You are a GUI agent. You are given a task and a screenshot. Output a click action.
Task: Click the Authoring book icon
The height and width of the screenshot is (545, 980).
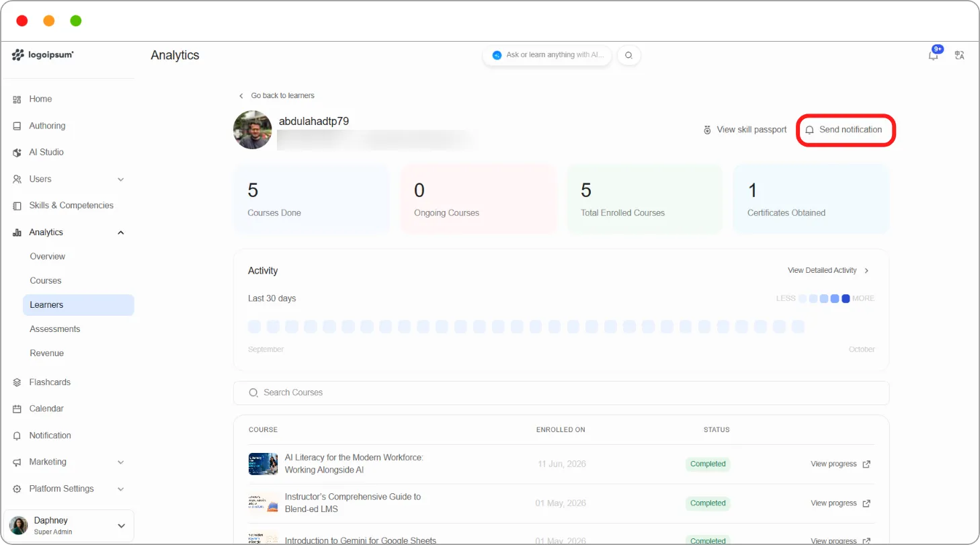point(17,126)
